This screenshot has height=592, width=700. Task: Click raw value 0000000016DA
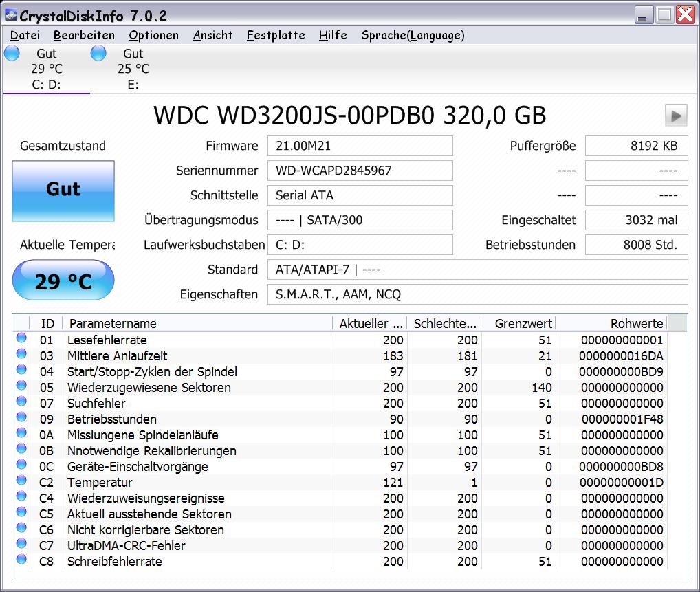(621, 356)
